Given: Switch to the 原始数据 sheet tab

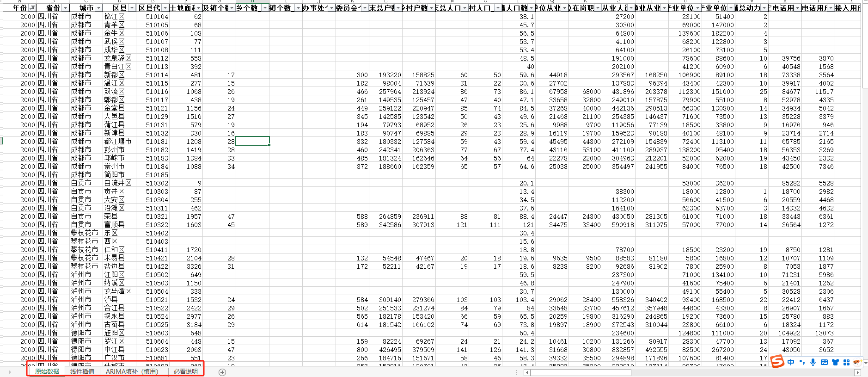Looking at the screenshot, I should [x=47, y=371].
